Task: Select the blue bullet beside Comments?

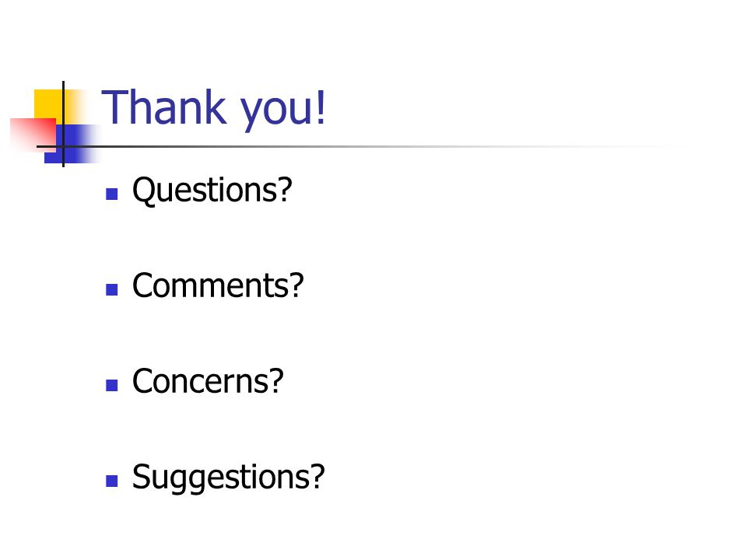Action: pos(112,289)
